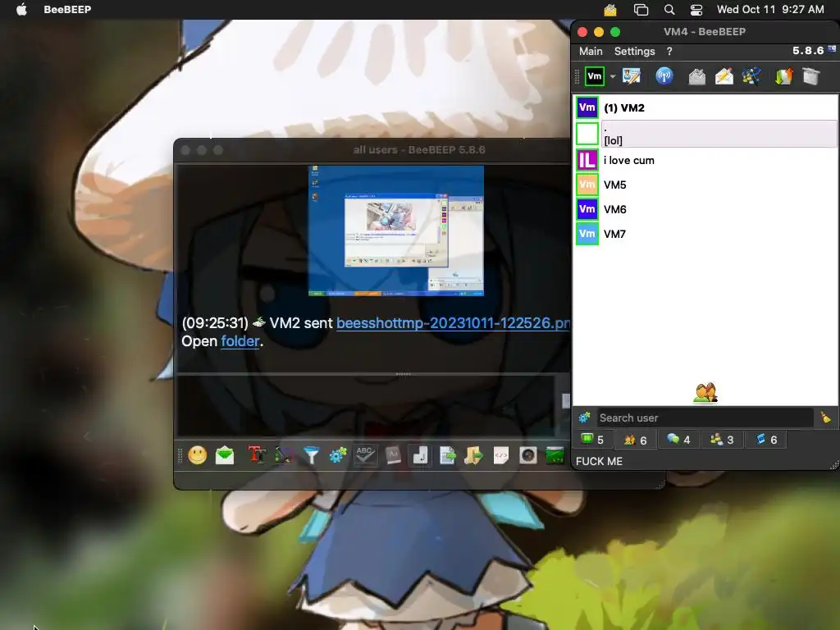Click the create group chat icon
840x630 pixels.
[751, 76]
